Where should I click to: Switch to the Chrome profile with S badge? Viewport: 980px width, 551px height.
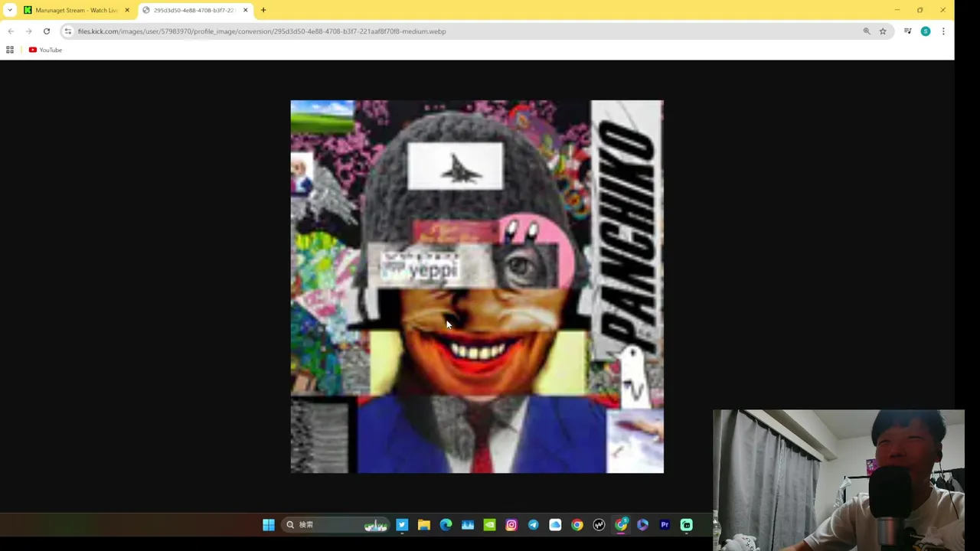click(621, 525)
